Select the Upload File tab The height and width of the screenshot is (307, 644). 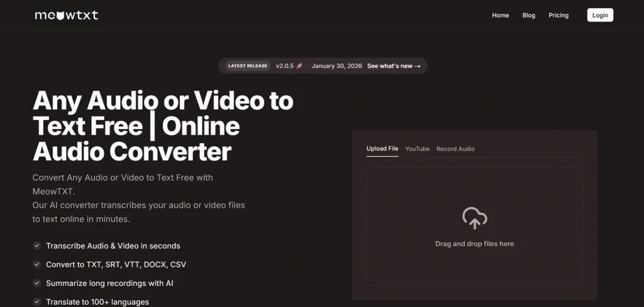point(382,148)
